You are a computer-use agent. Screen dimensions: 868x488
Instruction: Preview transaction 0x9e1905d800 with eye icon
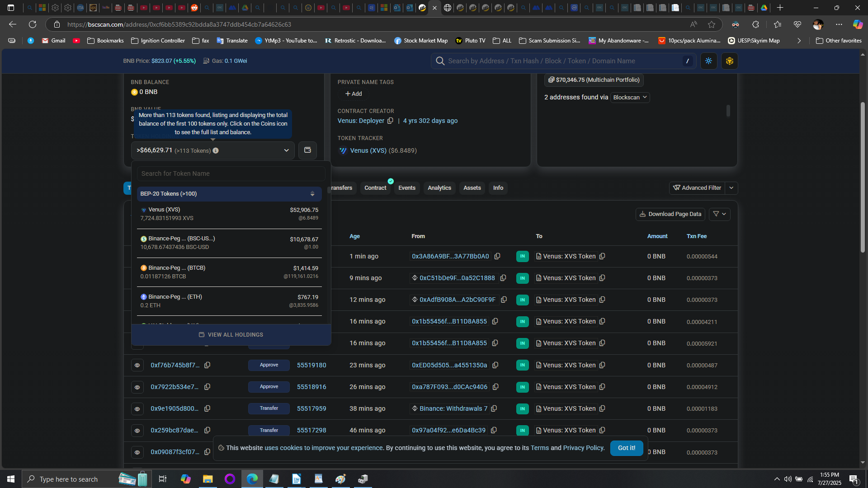click(137, 409)
